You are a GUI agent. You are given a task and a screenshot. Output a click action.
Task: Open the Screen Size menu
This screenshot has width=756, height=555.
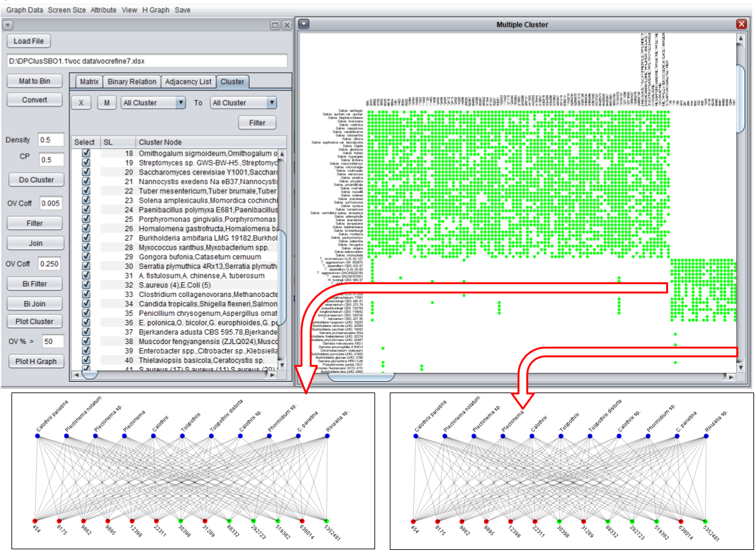(x=66, y=10)
